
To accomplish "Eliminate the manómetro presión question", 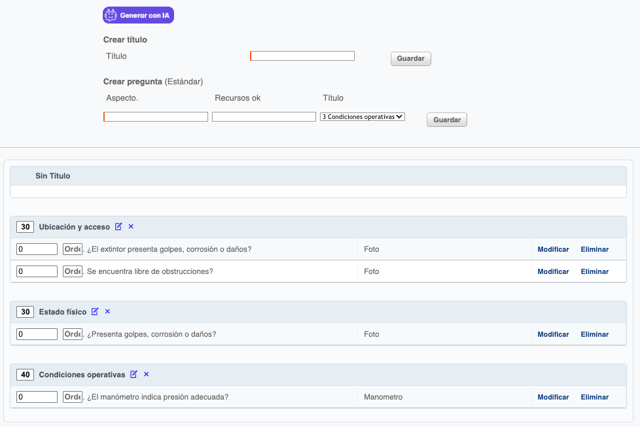I will tap(594, 397).
